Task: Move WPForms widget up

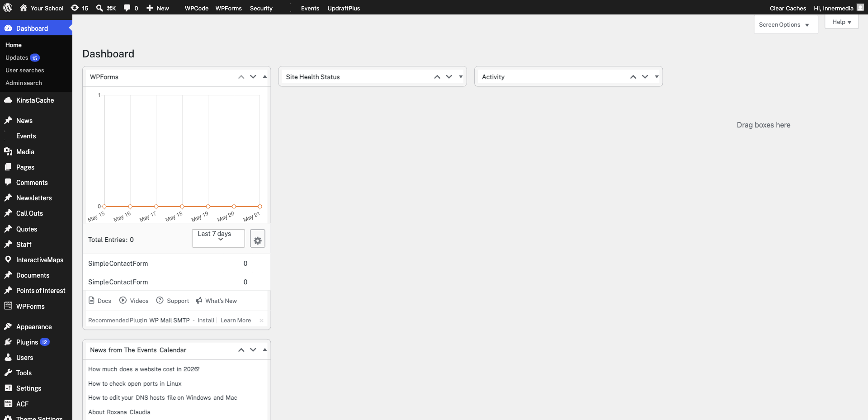Action: 241,77
